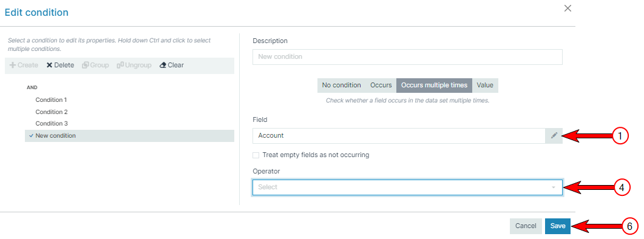This screenshot has width=644, height=239.
Task: Close the Edit condition dialog
Action: (x=568, y=8)
